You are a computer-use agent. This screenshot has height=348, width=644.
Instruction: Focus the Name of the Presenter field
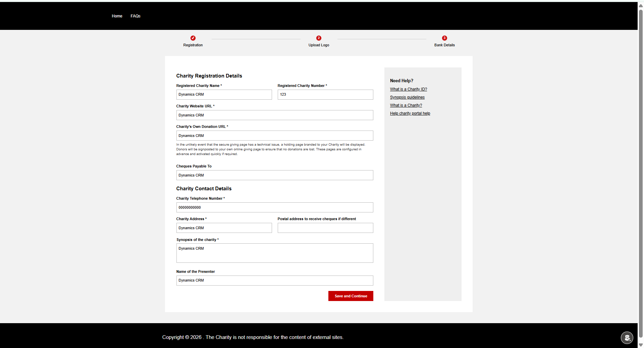[x=275, y=281]
